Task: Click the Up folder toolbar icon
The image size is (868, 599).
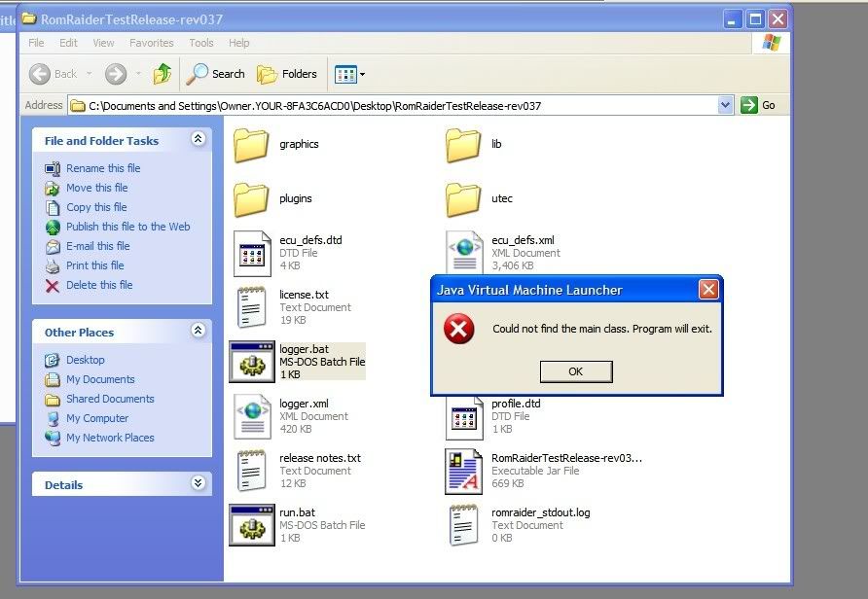Action: pyautogui.click(x=163, y=74)
